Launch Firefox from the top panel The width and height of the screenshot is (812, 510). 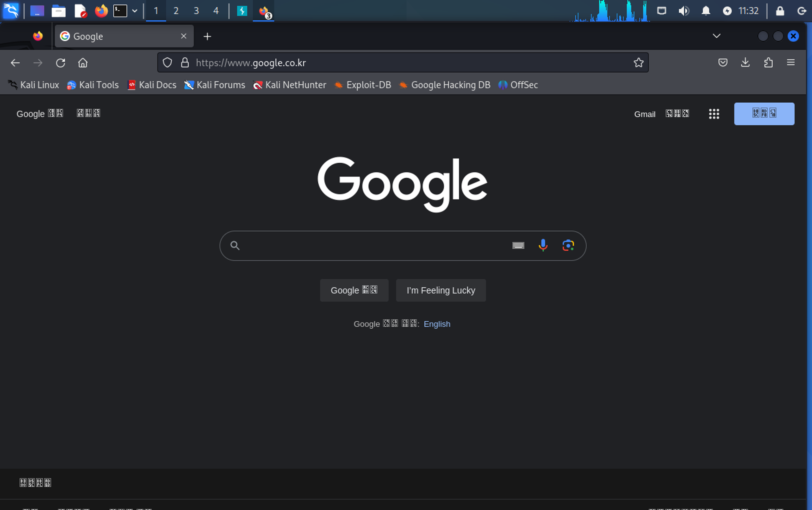click(101, 11)
